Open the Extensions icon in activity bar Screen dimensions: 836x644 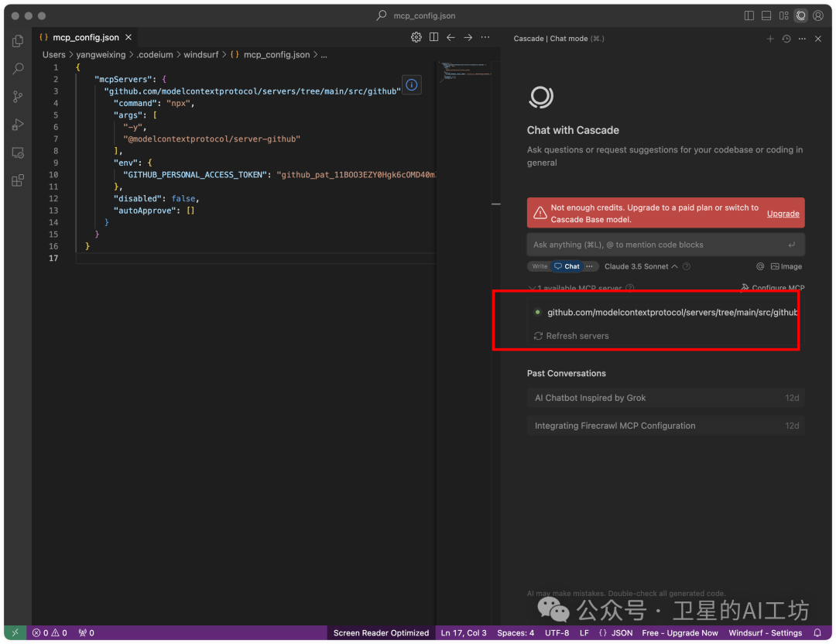(x=18, y=180)
